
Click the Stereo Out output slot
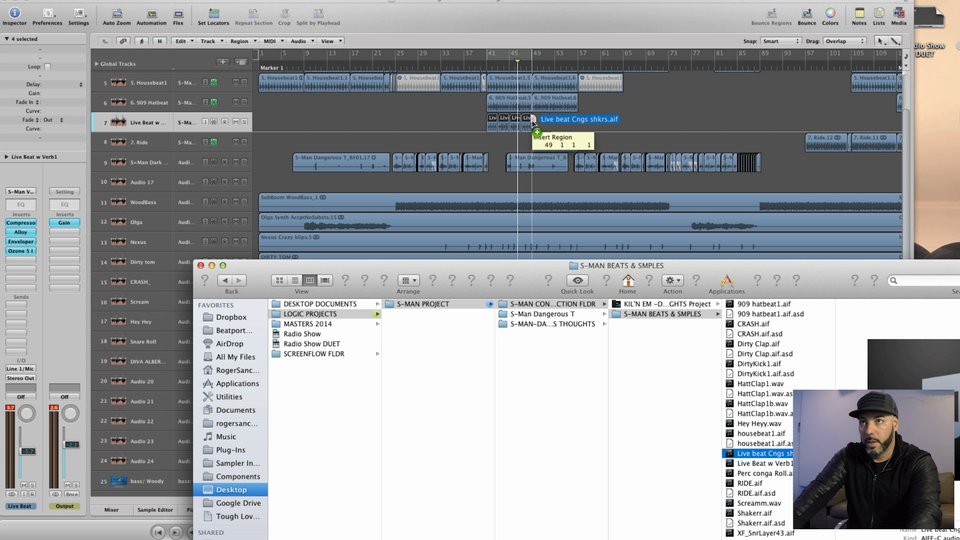click(x=21, y=378)
